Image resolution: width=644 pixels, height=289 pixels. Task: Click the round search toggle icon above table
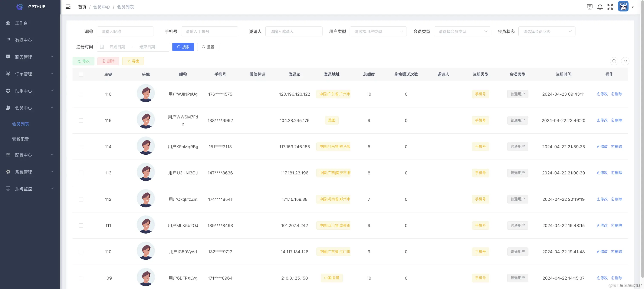[614, 61]
